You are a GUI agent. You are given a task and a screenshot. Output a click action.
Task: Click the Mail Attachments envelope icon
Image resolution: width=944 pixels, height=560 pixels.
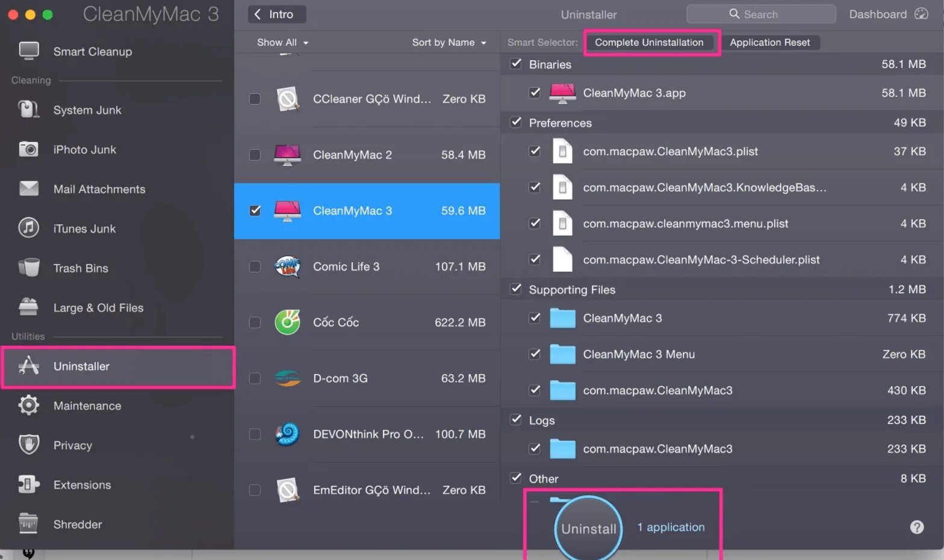click(29, 189)
